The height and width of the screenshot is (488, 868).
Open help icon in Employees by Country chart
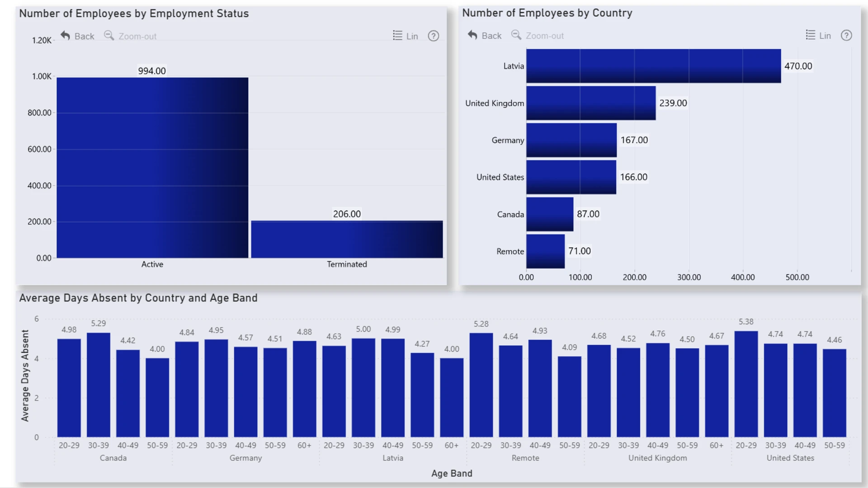[846, 36]
